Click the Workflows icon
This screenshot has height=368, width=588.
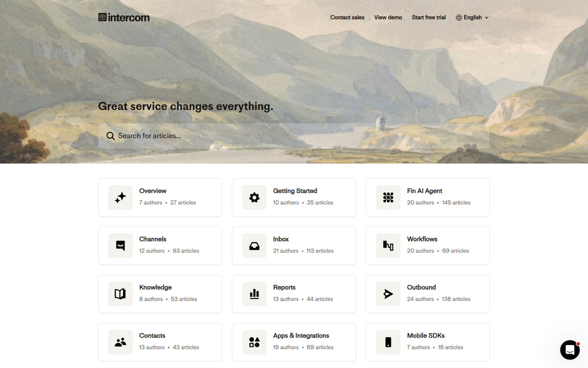pos(388,246)
